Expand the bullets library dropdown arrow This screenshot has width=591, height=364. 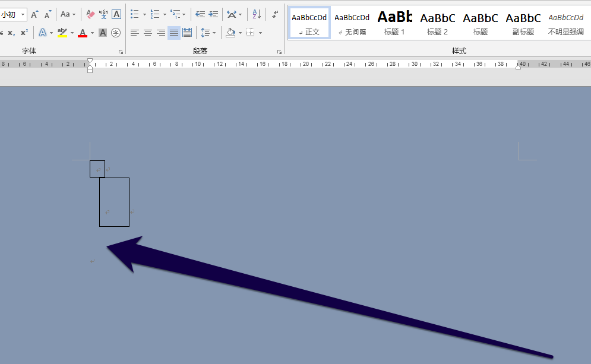click(x=144, y=15)
